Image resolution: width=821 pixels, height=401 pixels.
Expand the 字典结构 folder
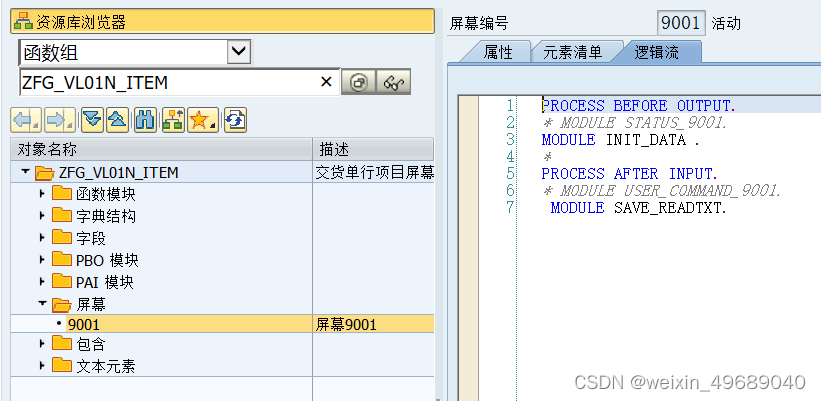tap(43, 216)
